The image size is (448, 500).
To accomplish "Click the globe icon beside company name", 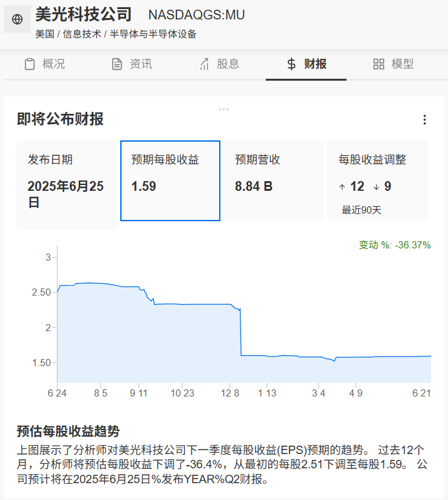I will tap(17, 19).
